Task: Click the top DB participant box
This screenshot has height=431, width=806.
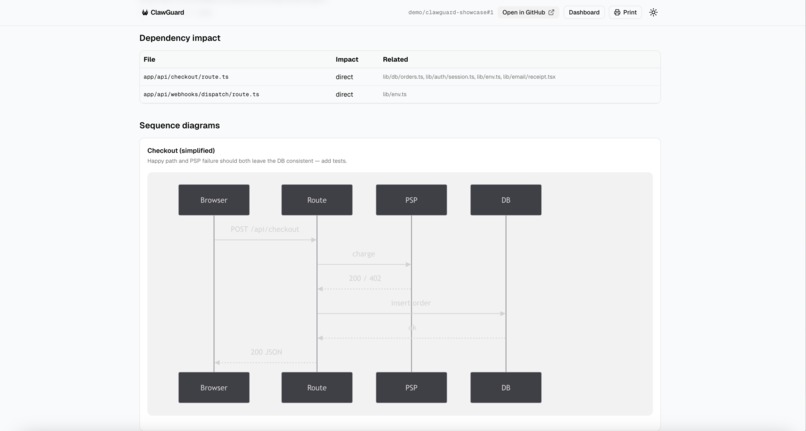Action: click(x=506, y=200)
